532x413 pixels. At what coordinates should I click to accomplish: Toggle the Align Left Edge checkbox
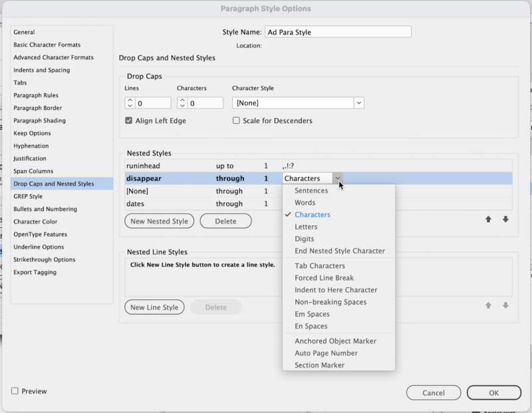(x=128, y=120)
